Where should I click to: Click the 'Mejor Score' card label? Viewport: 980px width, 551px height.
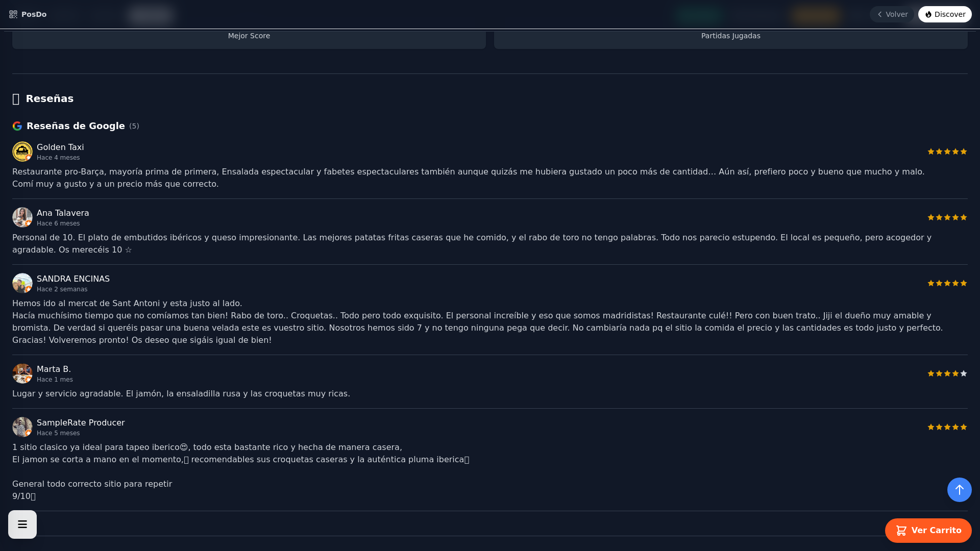coord(249,36)
